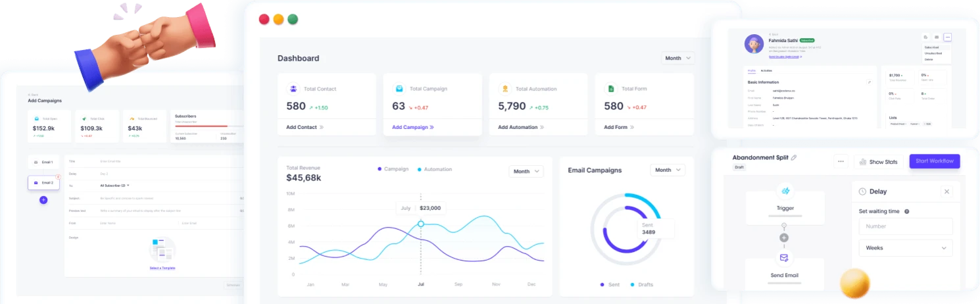Toggle the Sent legend under donut chart
Image resolution: width=980 pixels, height=304 pixels.
click(x=610, y=284)
